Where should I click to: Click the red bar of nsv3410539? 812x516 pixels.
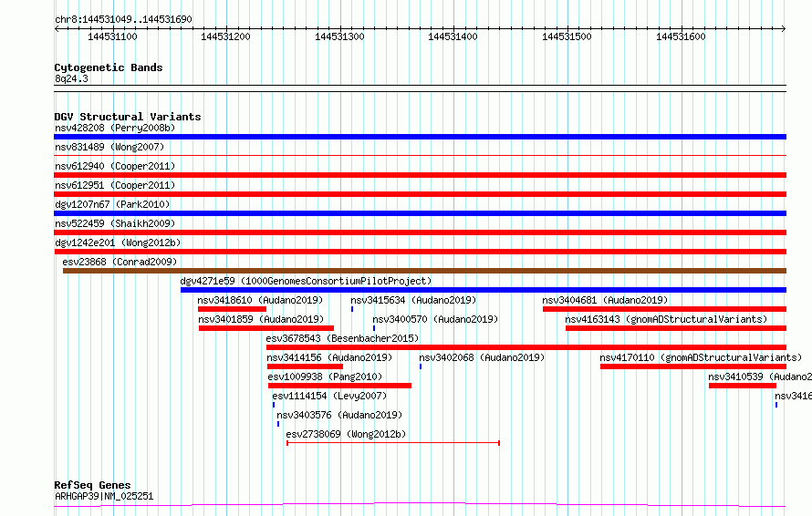743,386
